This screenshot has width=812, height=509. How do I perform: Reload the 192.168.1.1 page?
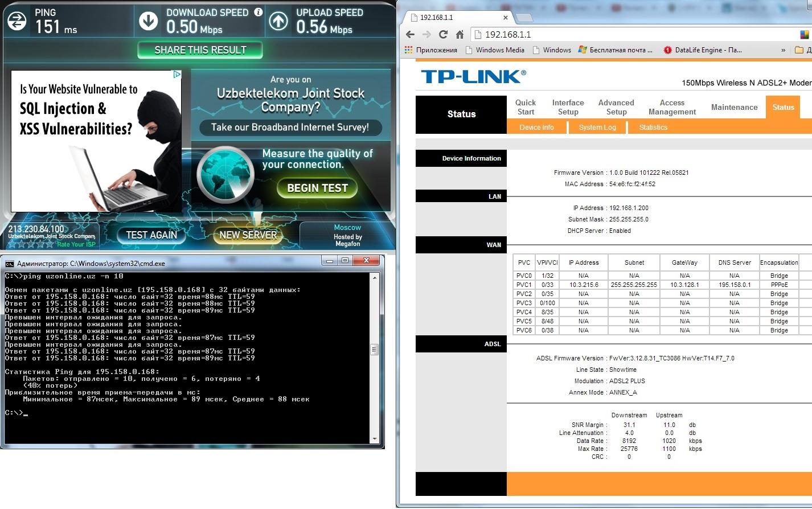point(443,35)
